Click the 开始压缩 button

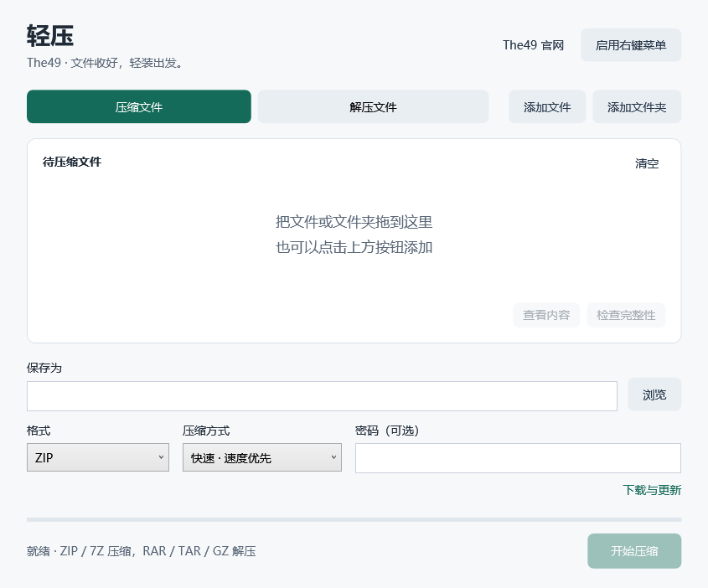634,551
